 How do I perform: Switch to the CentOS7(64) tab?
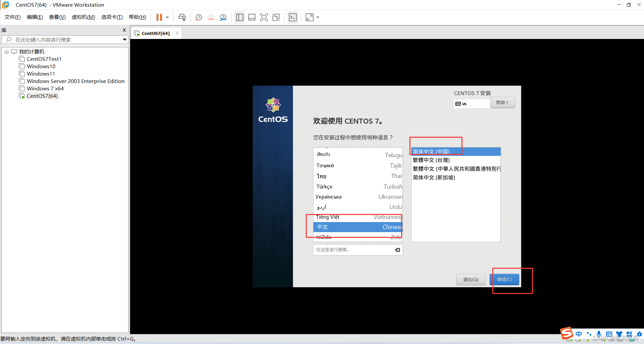coord(156,33)
